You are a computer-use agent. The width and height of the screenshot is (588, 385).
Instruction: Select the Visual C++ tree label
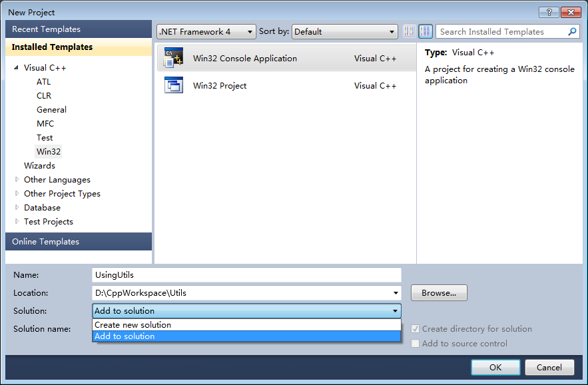(45, 67)
